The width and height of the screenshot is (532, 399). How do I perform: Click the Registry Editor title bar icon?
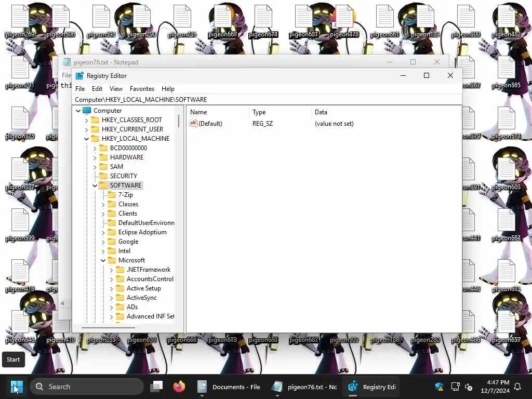(x=79, y=76)
